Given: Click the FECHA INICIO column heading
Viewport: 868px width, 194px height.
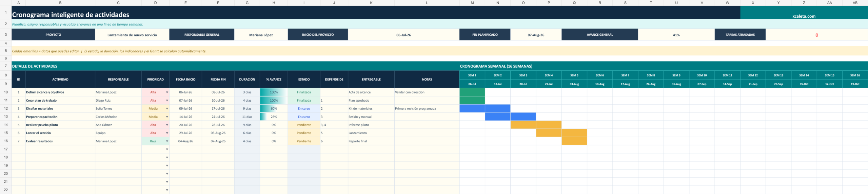Looking at the screenshot, I should pos(185,79).
